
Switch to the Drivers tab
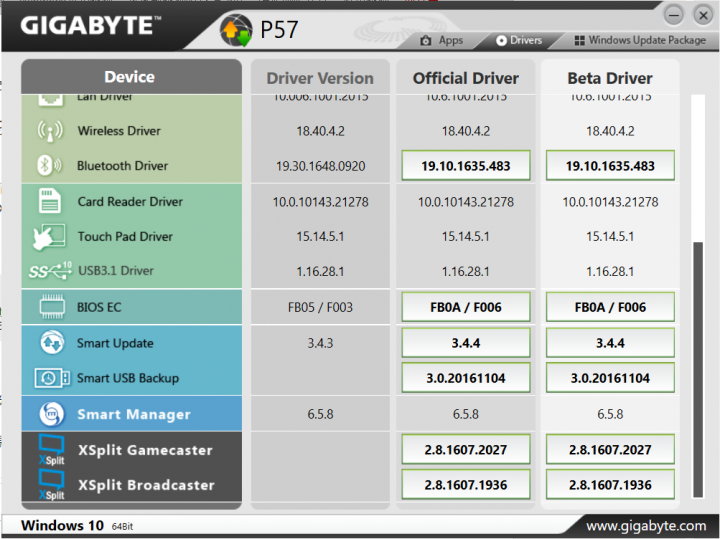click(519, 40)
